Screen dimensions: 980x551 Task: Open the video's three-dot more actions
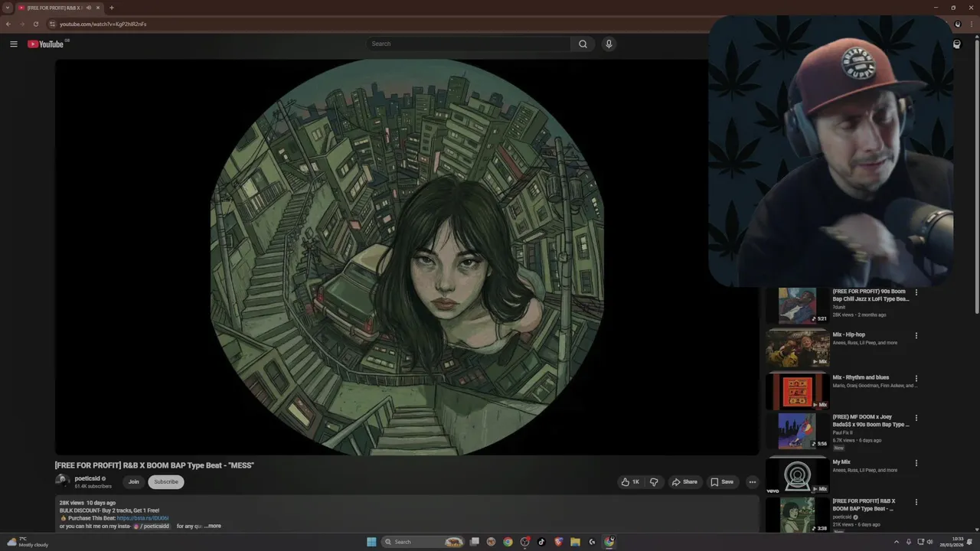(x=752, y=482)
